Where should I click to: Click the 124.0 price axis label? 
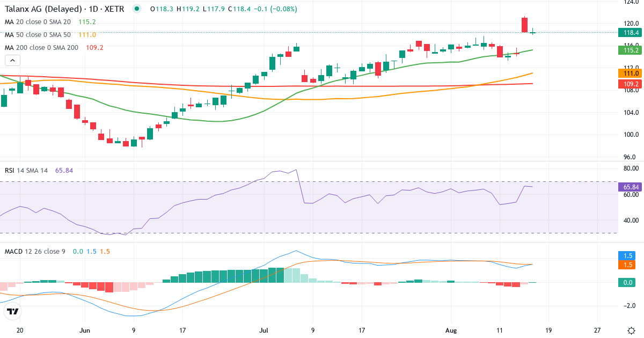pos(631,2)
